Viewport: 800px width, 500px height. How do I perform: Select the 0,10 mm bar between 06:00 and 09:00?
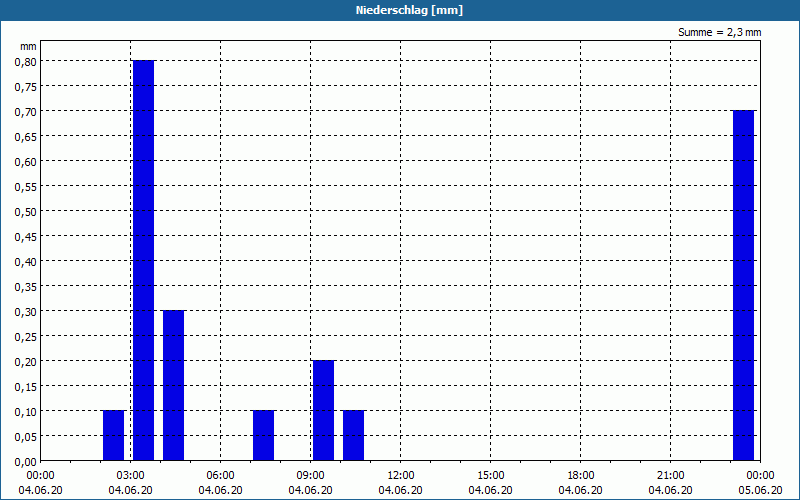pos(263,435)
